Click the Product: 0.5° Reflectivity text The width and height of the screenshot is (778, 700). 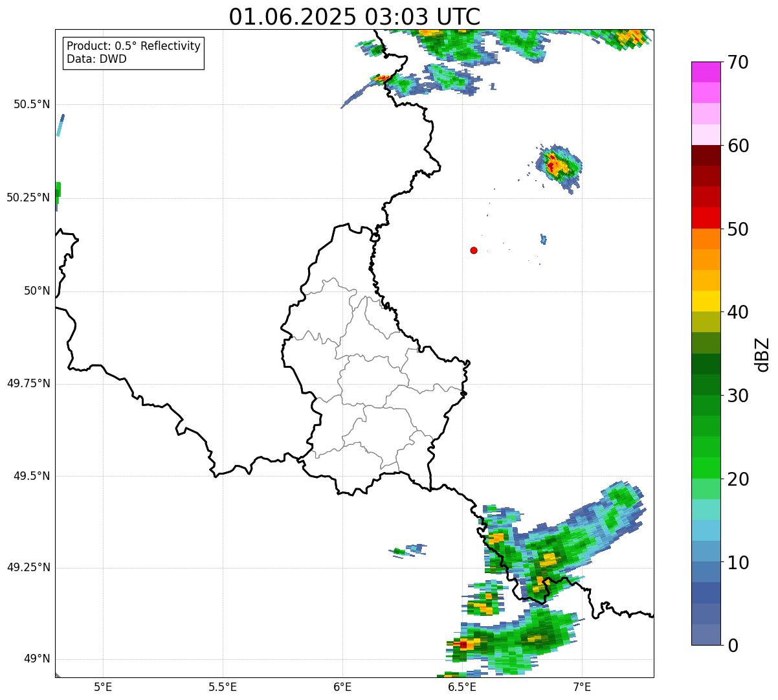(134, 46)
